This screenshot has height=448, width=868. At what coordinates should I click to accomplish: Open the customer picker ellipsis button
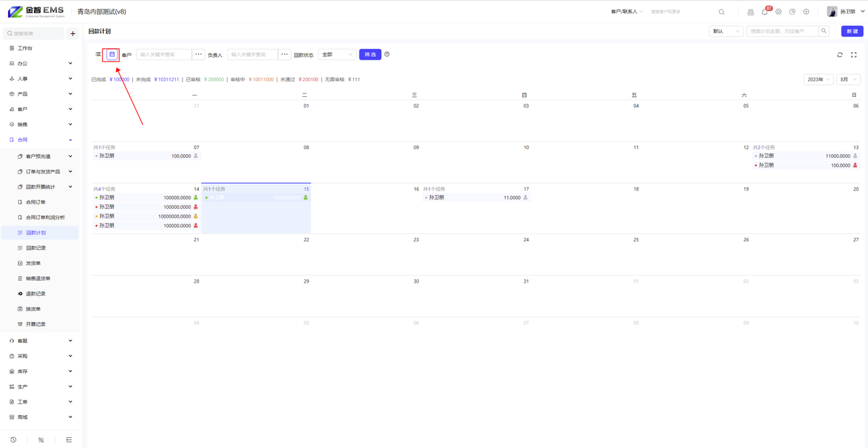199,54
